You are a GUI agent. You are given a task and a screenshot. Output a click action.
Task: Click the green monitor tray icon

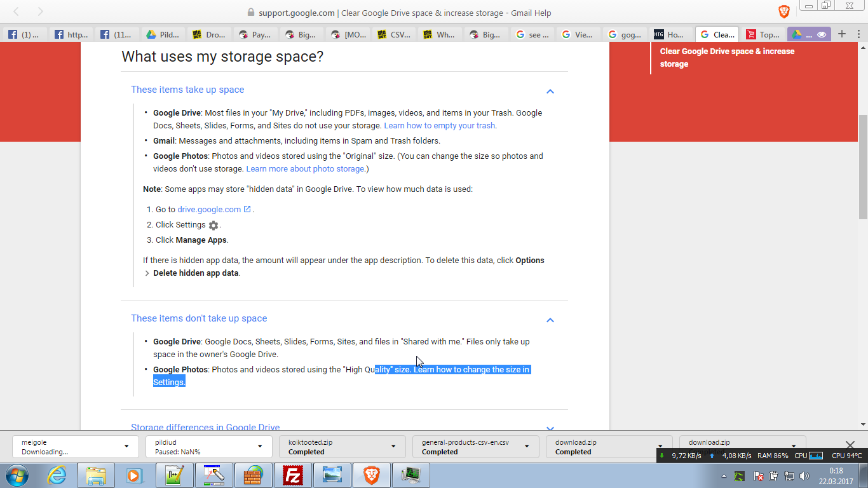[739, 476]
